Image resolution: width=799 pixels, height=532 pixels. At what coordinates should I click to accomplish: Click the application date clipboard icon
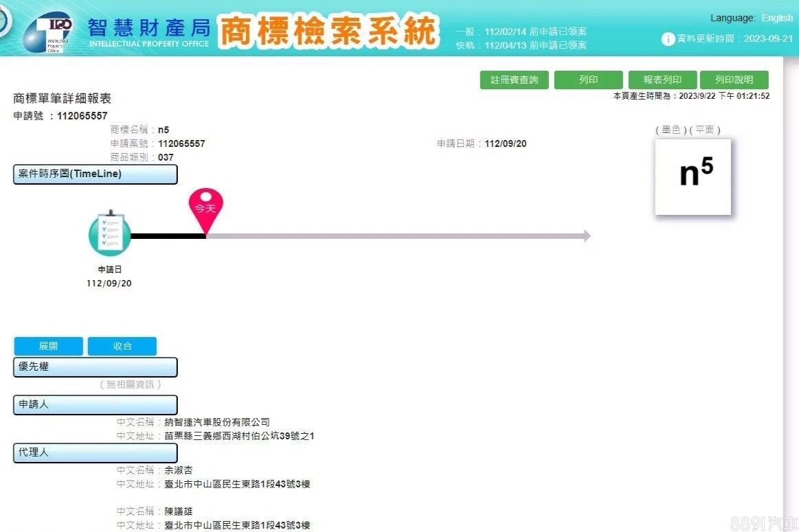[x=109, y=234]
